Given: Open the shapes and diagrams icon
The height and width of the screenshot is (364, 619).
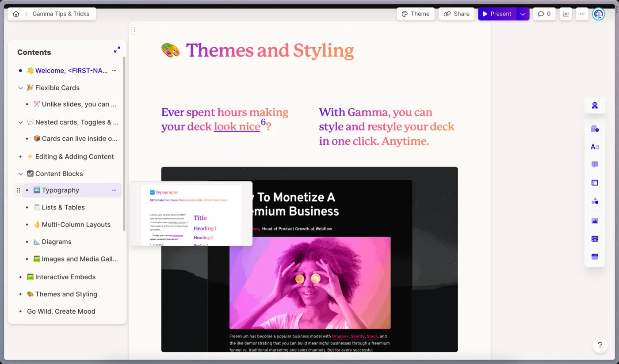Looking at the screenshot, I should (595, 201).
